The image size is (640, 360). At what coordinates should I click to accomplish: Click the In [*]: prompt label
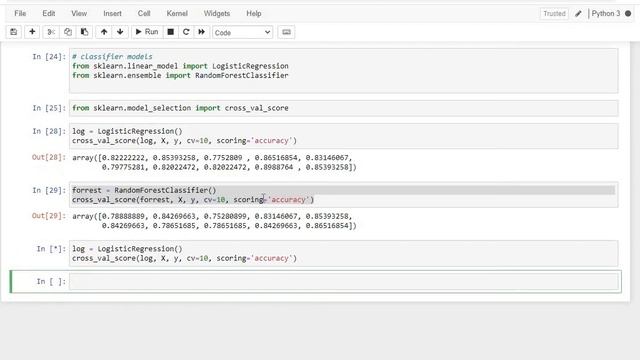coord(51,249)
